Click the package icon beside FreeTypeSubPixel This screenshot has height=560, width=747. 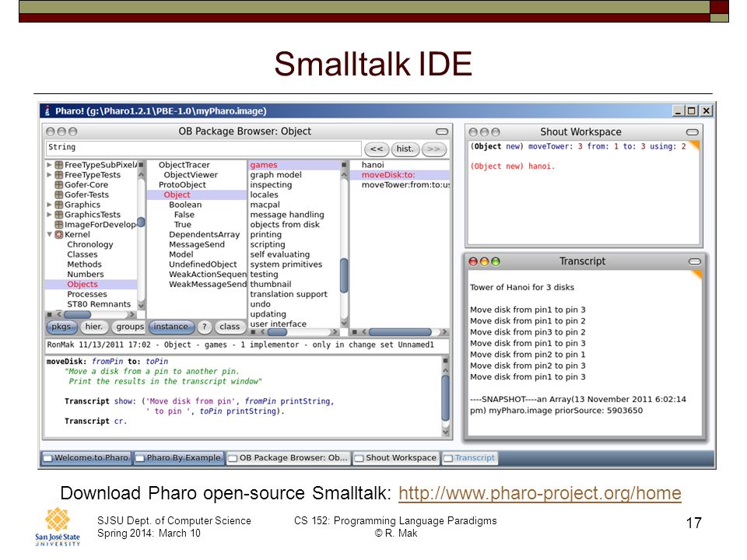59,165
